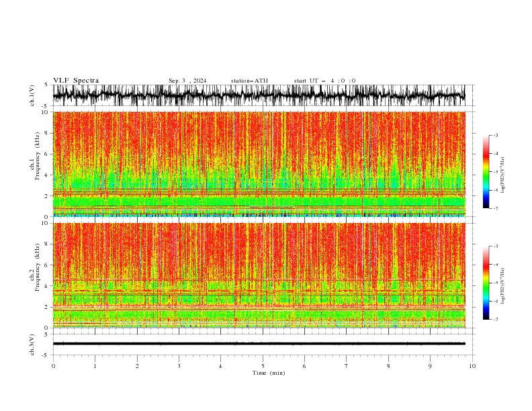Click the ch.1 waveform trace panel

click(263, 95)
